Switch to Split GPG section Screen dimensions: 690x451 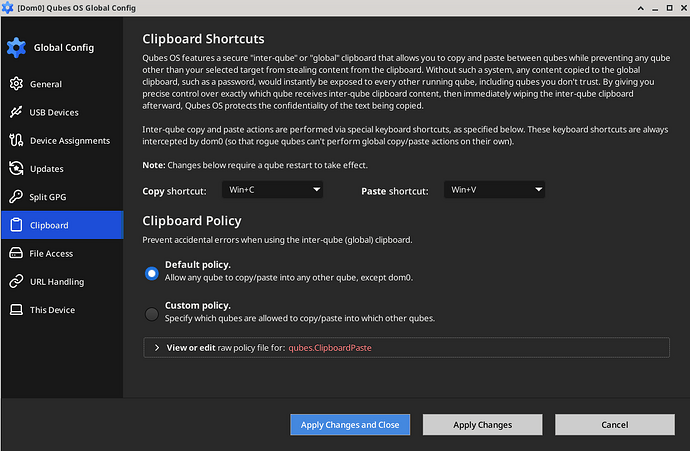[x=62, y=197]
